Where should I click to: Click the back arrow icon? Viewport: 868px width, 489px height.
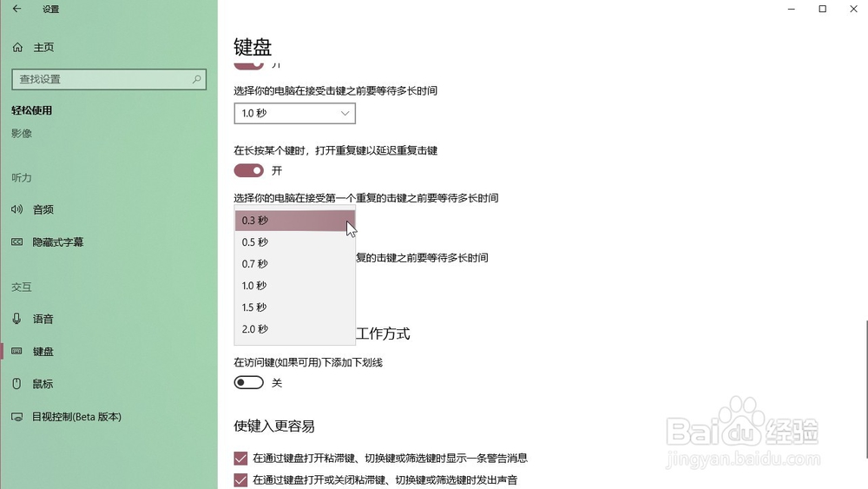point(16,10)
